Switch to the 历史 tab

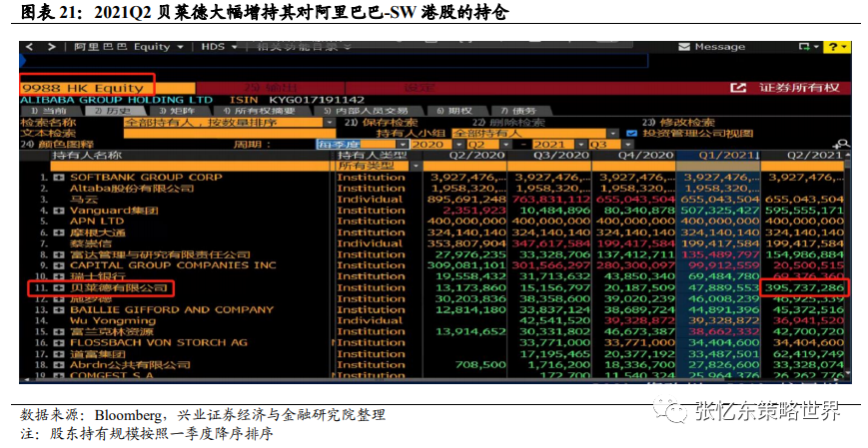coord(112,111)
